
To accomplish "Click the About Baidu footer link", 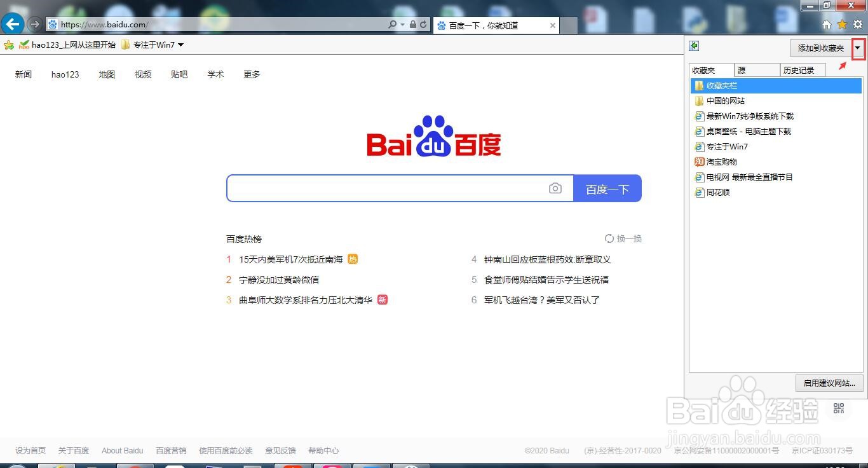I will (123, 450).
